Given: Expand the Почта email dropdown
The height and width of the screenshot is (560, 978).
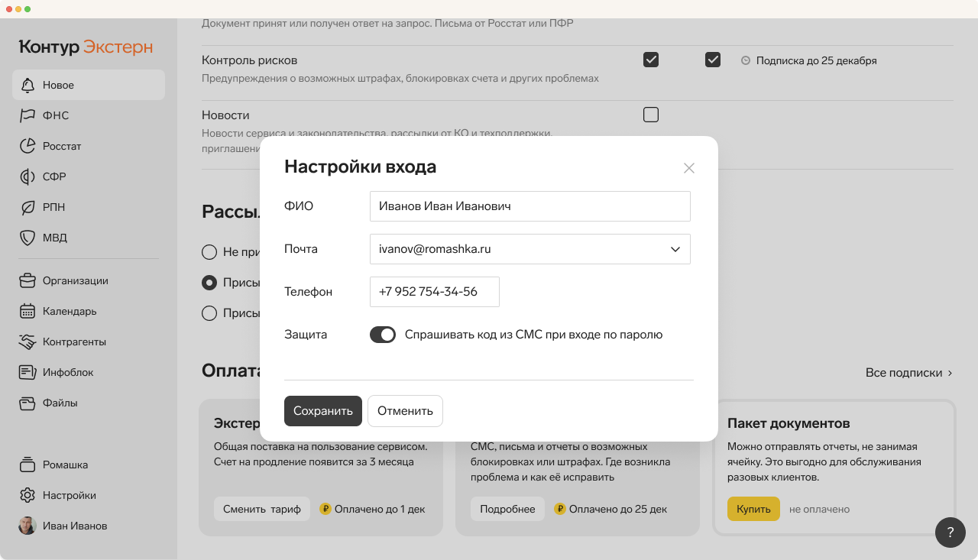Looking at the screenshot, I should 675,249.
